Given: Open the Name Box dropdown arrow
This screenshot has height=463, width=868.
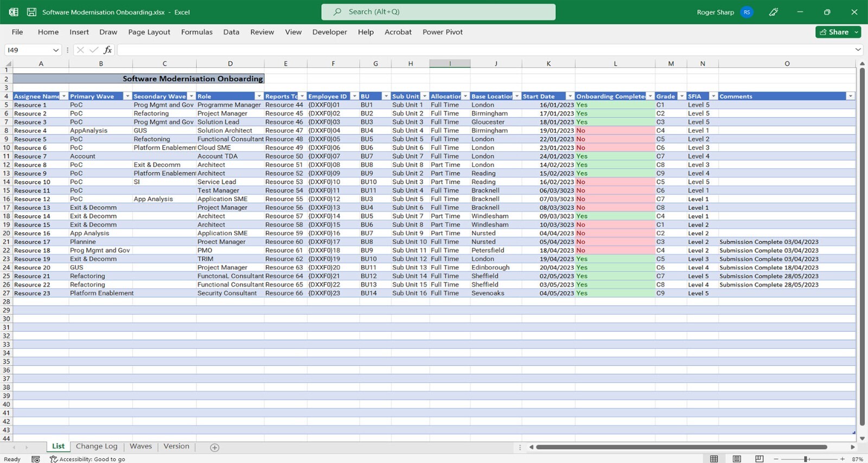Looking at the screenshot, I should click(x=55, y=50).
